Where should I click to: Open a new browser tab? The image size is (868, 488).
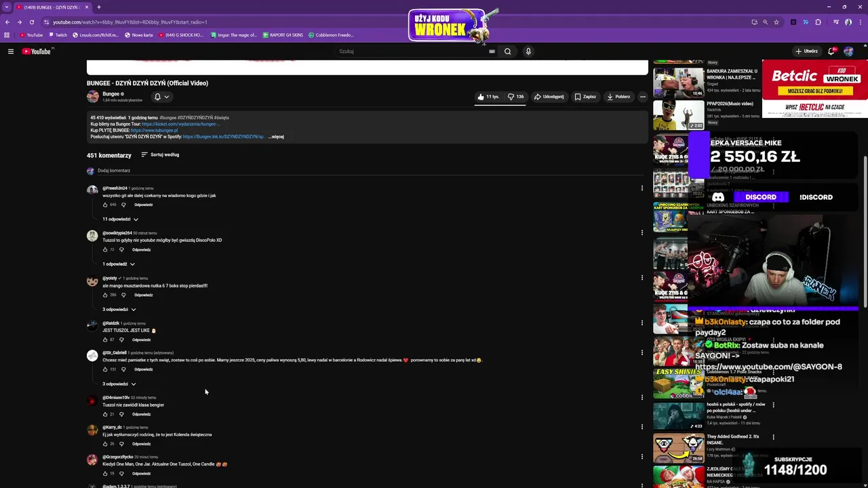(98, 7)
